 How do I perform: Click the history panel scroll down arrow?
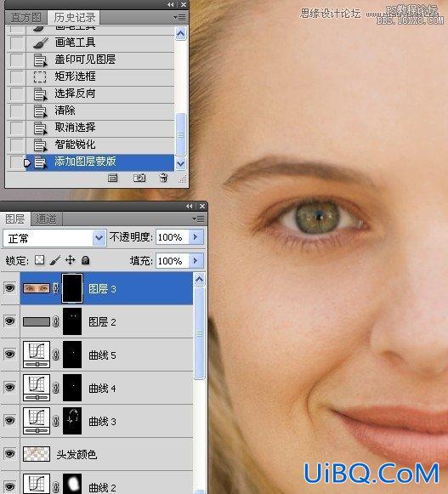point(180,164)
